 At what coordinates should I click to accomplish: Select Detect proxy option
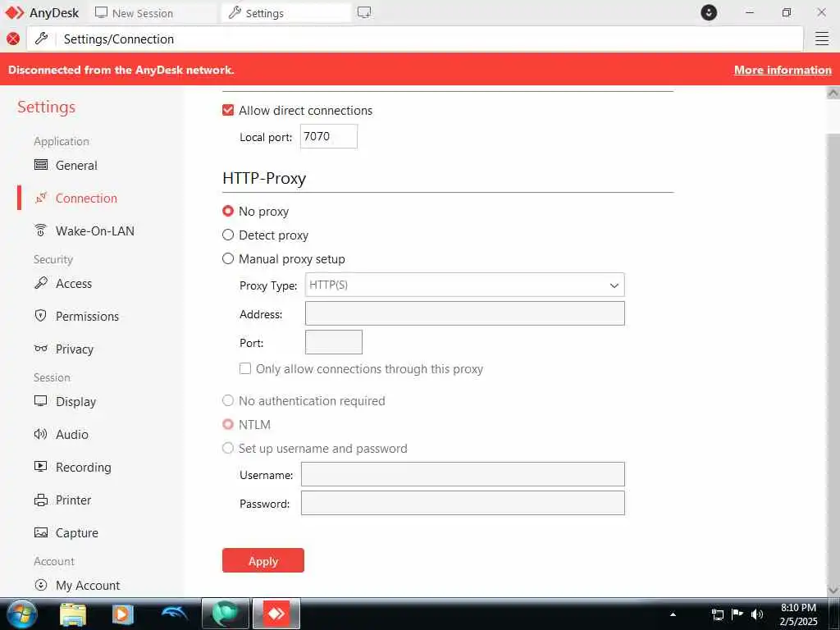tap(228, 235)
